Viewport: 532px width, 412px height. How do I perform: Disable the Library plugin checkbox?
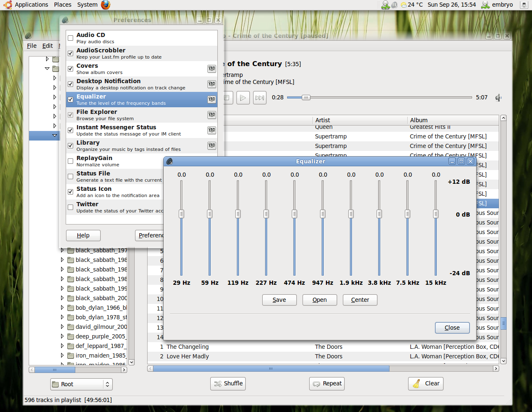pos(71,146)
